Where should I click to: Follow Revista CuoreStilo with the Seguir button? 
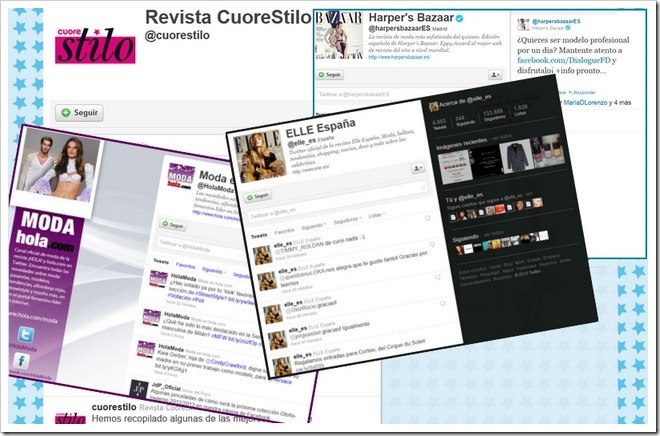tap(79, 113)
